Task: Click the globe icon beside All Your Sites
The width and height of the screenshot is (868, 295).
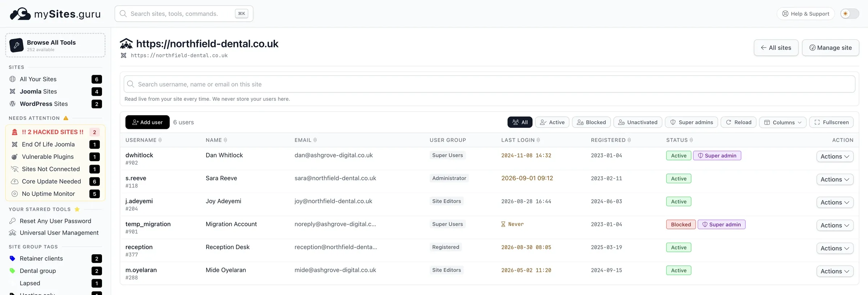Action: coord(13,79)
